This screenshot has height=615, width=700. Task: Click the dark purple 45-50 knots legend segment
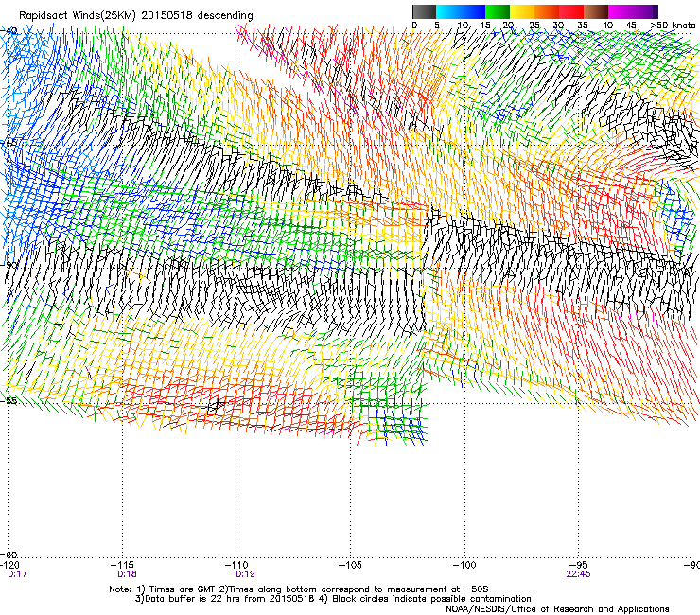pyautogui.click(x=645, y=11)
